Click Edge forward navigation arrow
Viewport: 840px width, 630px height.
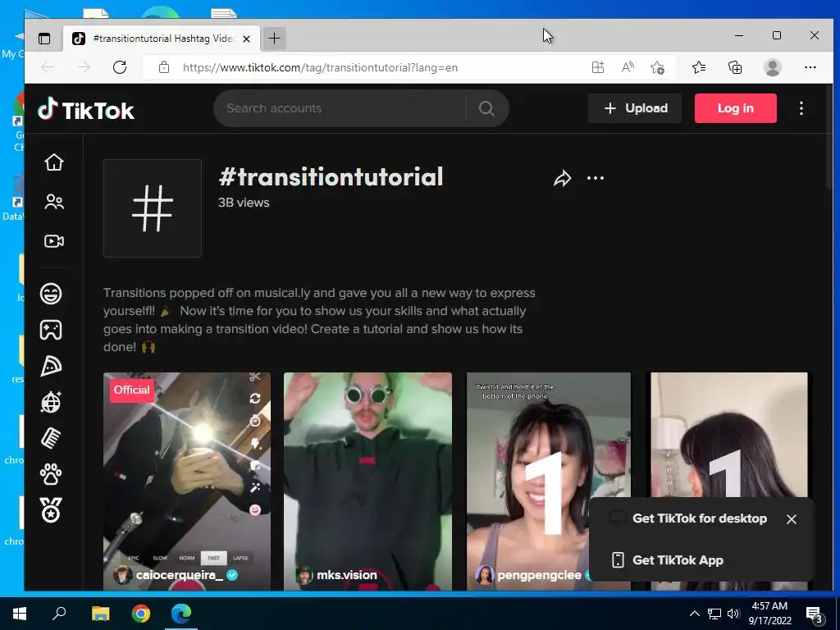click(x=84, y=67)
